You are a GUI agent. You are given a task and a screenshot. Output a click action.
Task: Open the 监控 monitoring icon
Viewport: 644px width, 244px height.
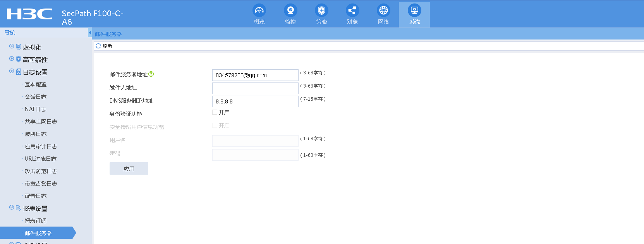tap(290, 10)
